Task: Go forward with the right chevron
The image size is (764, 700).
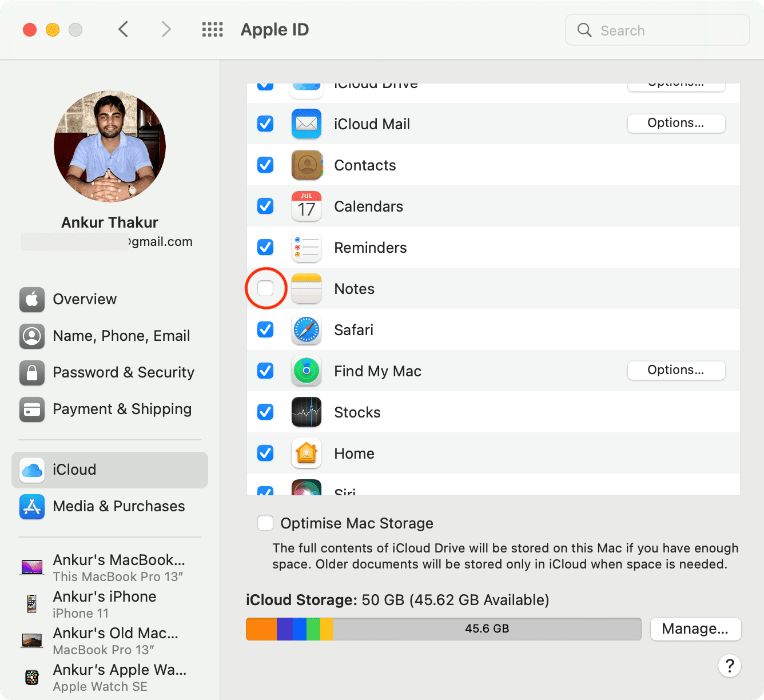Action: point(166,29)
